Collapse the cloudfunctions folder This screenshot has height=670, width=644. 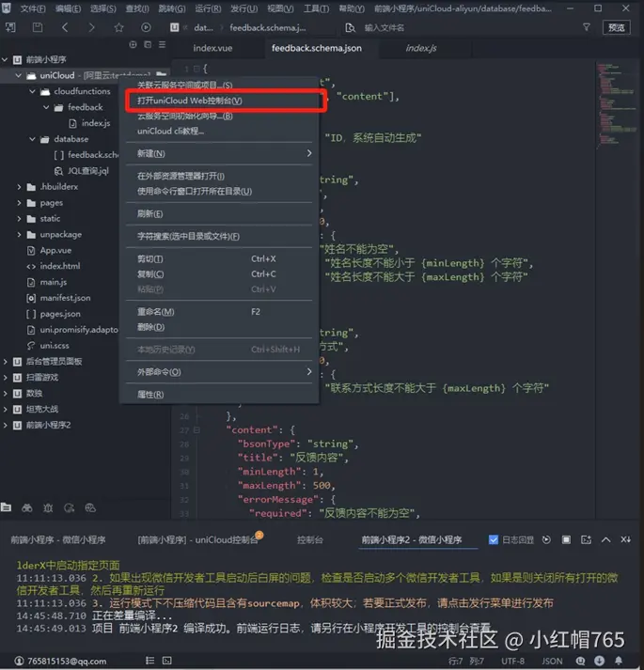[x=33, y=91]
